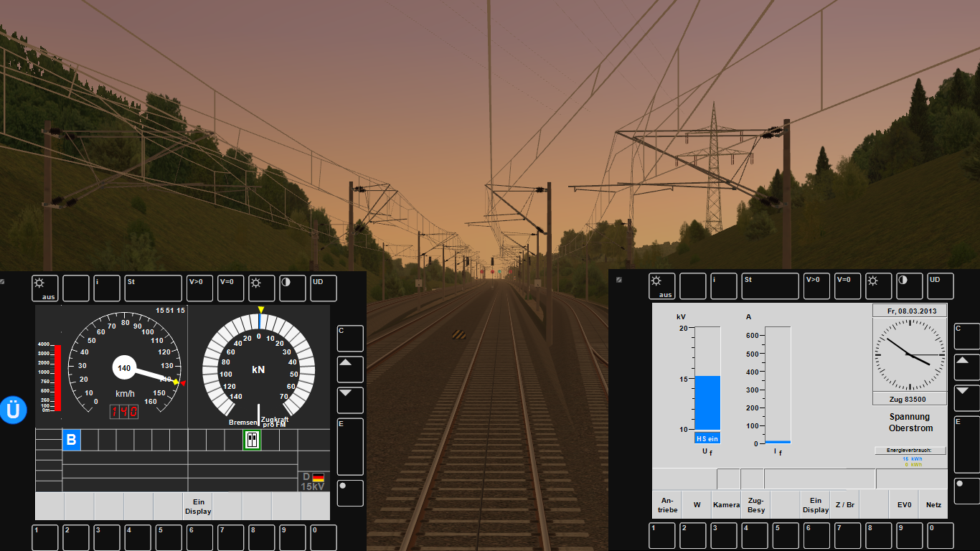Click the 'Spannung Oberstrom' heading
Image resolution: width=980 pixels, height=551 pixels.
coord(910,423)
